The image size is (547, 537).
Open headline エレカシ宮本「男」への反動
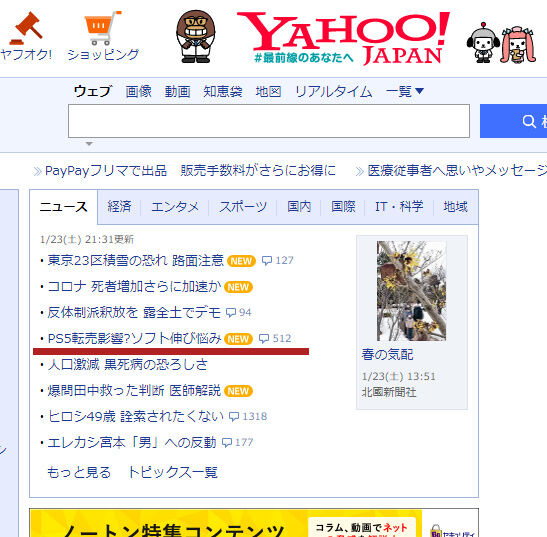132,442
